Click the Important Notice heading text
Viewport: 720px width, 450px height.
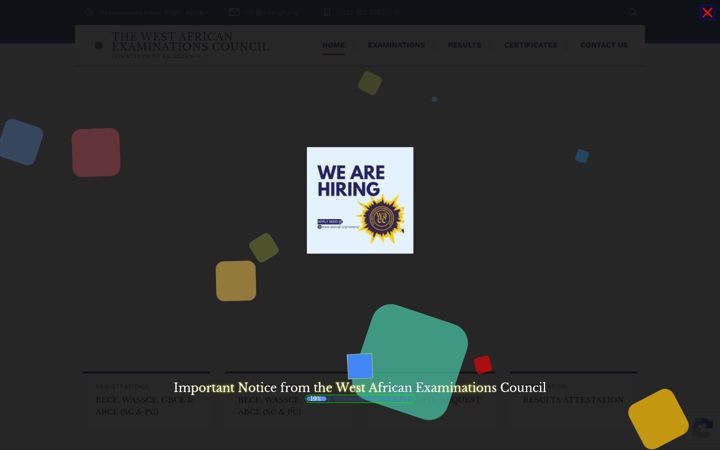coord(360,388)
